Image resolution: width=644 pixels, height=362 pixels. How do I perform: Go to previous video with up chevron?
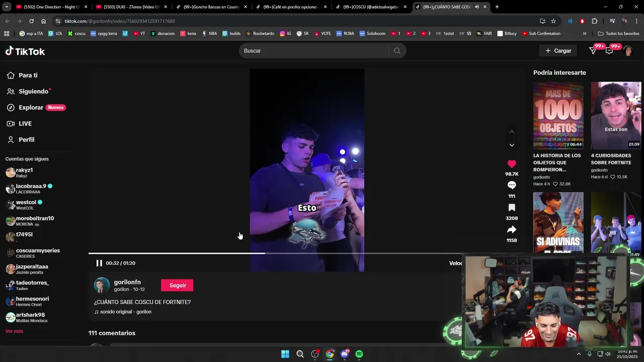(x=512, y=132)
